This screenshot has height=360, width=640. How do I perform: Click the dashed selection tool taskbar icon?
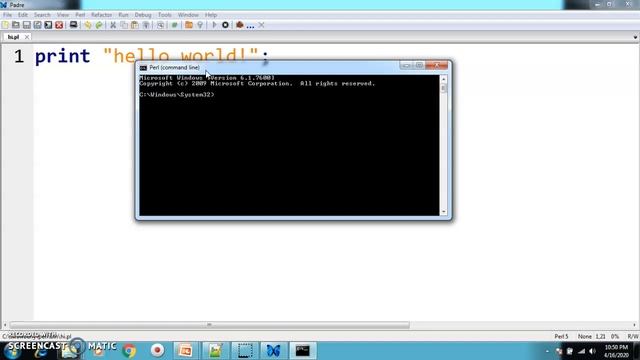tap(245, 351)
